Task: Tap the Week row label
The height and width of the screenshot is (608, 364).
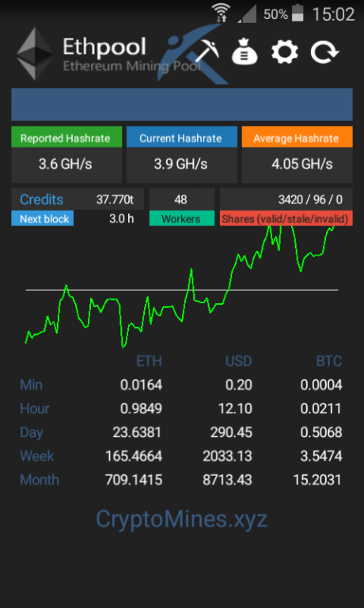Action: (37, 456)
